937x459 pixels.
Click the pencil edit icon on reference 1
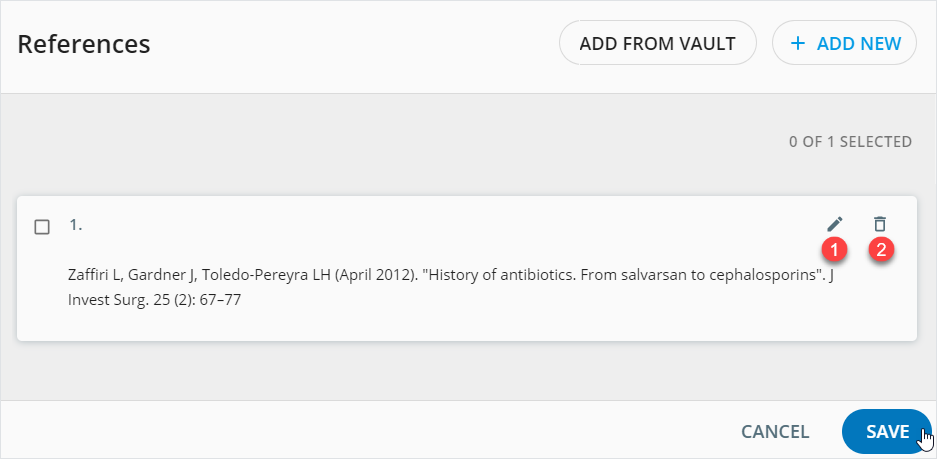tap(835, 225)
